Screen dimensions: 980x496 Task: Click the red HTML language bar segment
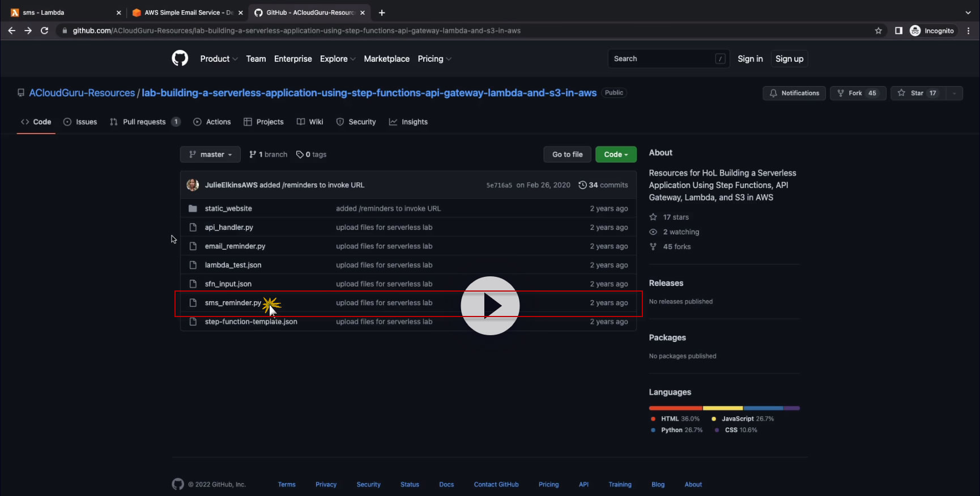[676, 408]
